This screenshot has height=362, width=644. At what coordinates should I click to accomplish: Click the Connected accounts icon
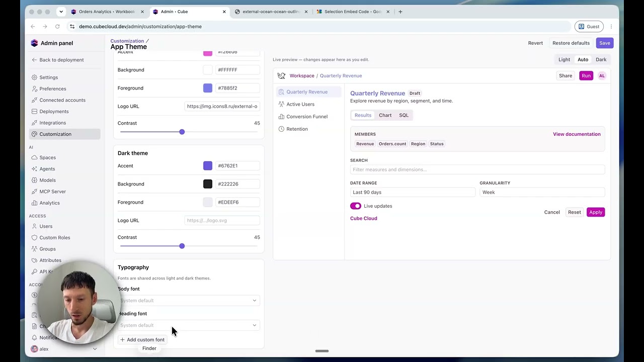[x=34, y=100]
